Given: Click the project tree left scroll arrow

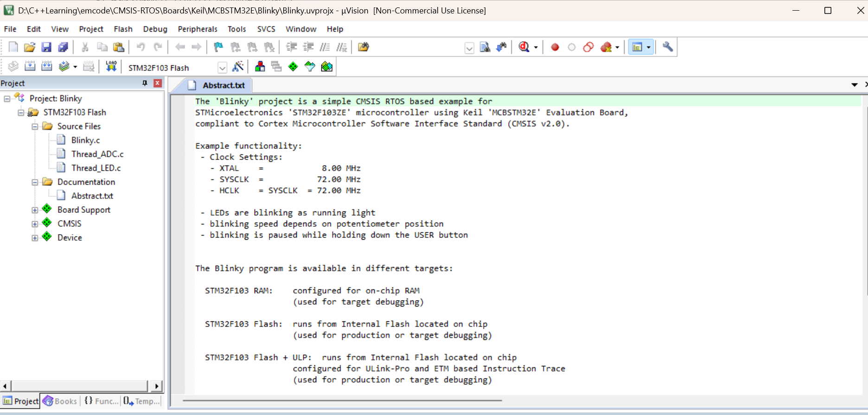Looking at the screenshot, I should (x=5, y=386).
